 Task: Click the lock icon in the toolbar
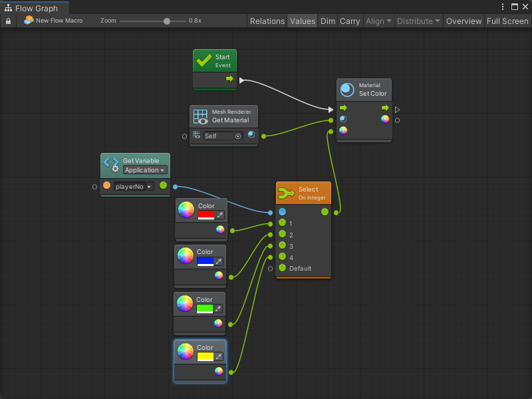[8, 21]
